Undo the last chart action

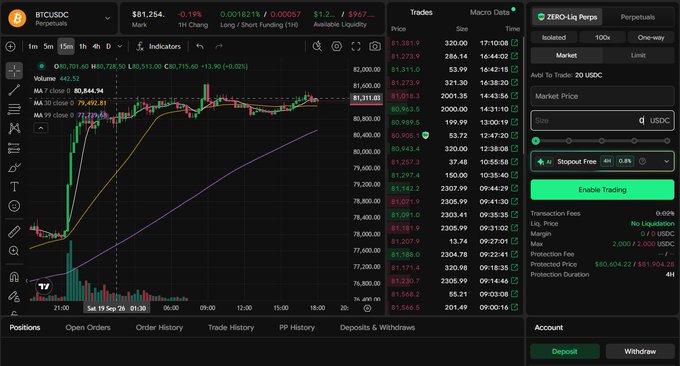click(x=200, y=46)
